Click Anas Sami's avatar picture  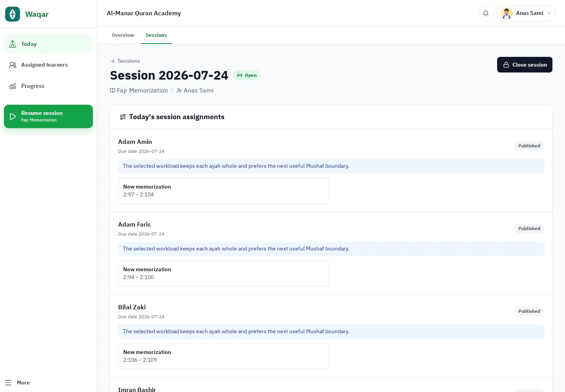click(507, 13)
